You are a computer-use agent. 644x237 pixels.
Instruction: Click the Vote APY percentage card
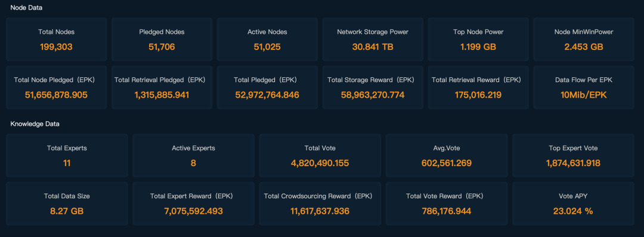pos(574,204)
